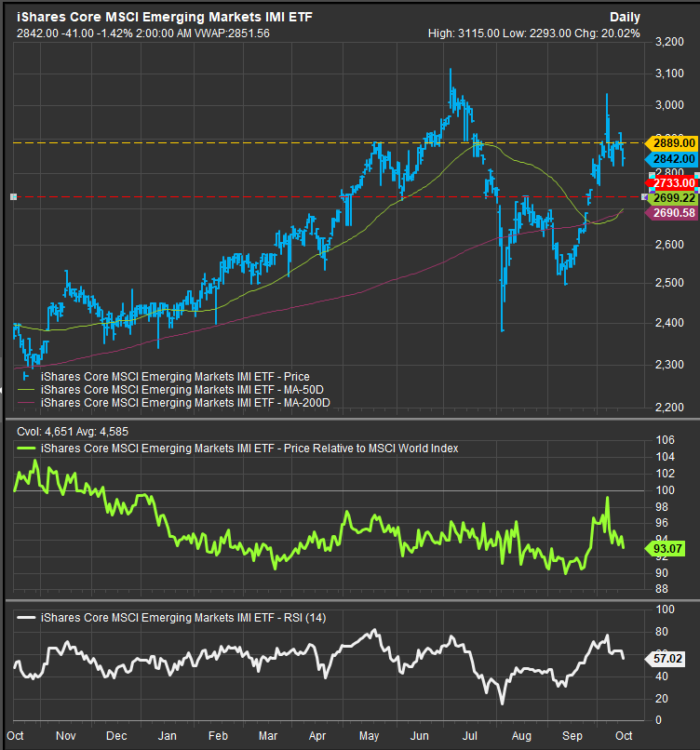Click the Mar month axis label
Screen dimensions: 700x750
tap(268, 736)
